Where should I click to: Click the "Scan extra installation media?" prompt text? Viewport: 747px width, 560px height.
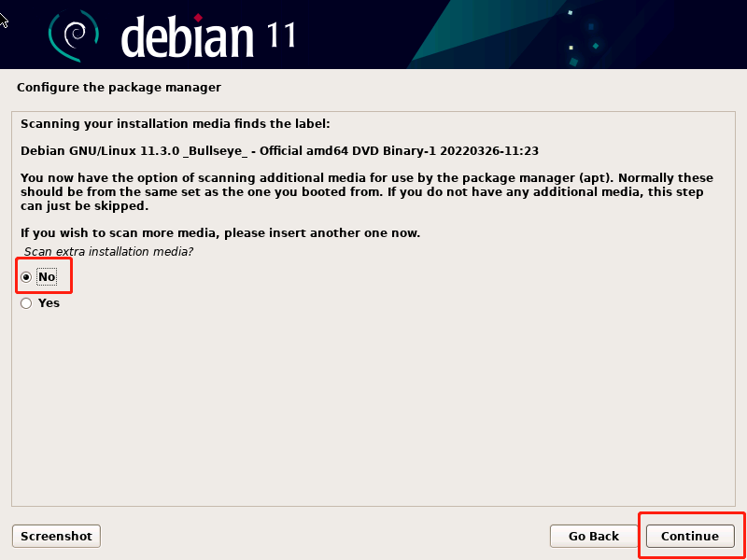108,251
